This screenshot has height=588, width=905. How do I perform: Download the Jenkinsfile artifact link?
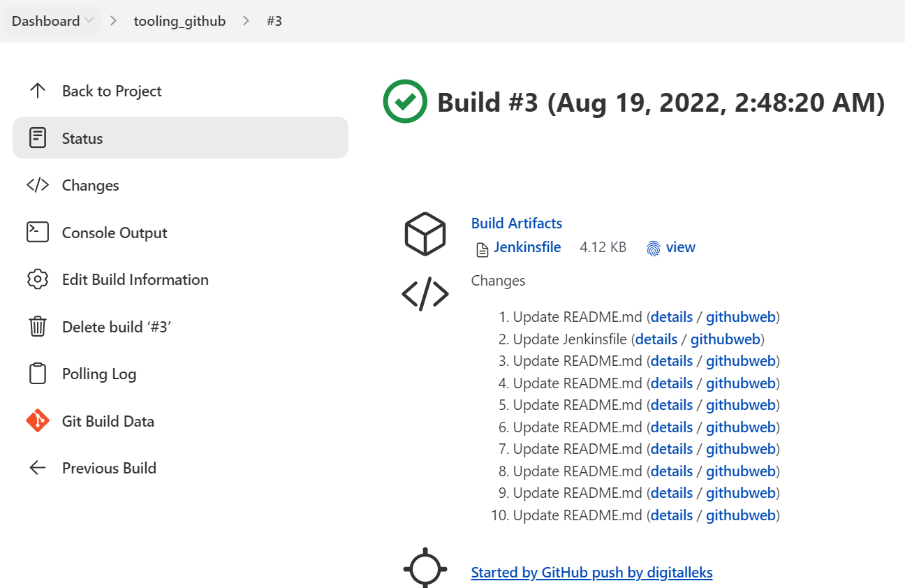(527, 247)
